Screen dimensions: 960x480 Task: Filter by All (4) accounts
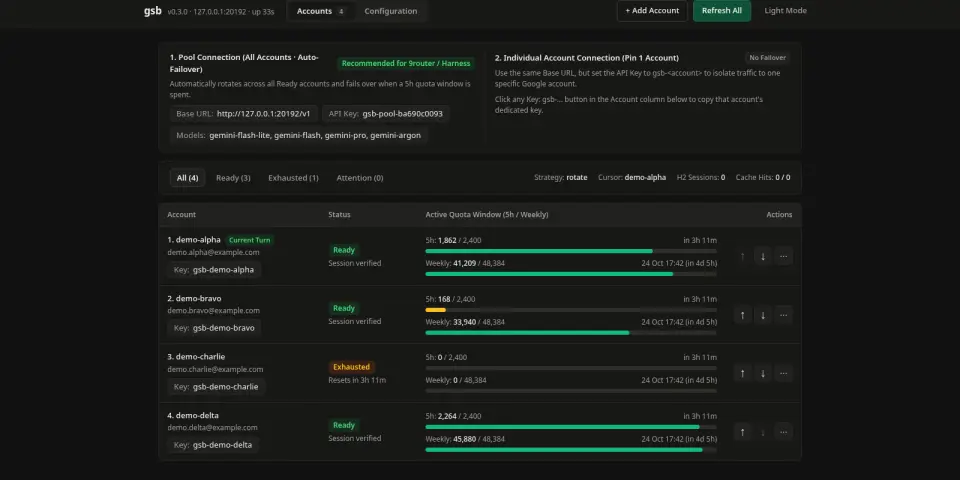point(187,178)
